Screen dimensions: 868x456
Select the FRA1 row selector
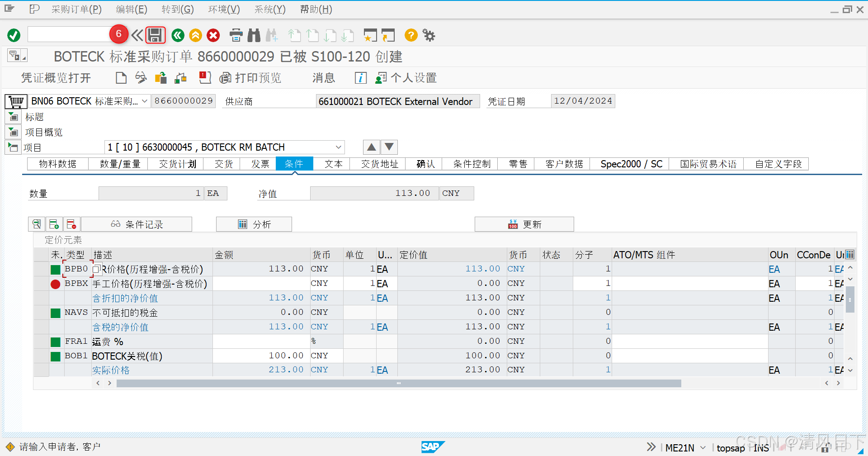click(x=42, y=342)
